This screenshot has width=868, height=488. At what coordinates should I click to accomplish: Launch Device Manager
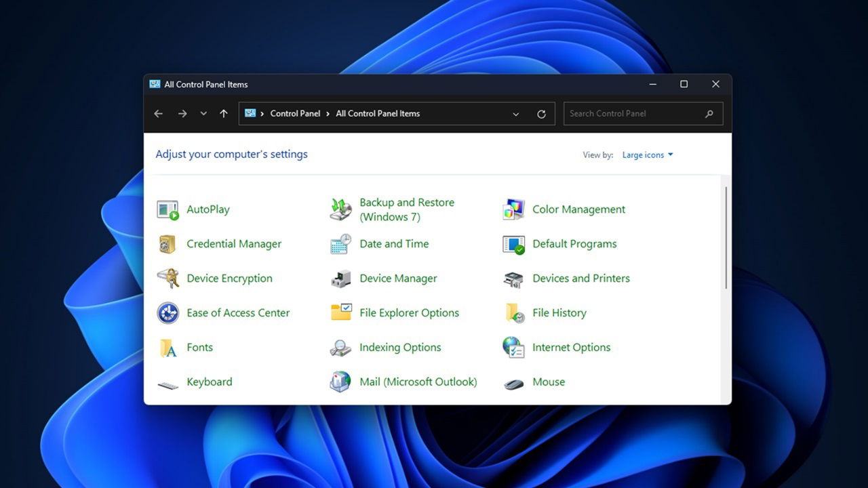pos(398,279)
